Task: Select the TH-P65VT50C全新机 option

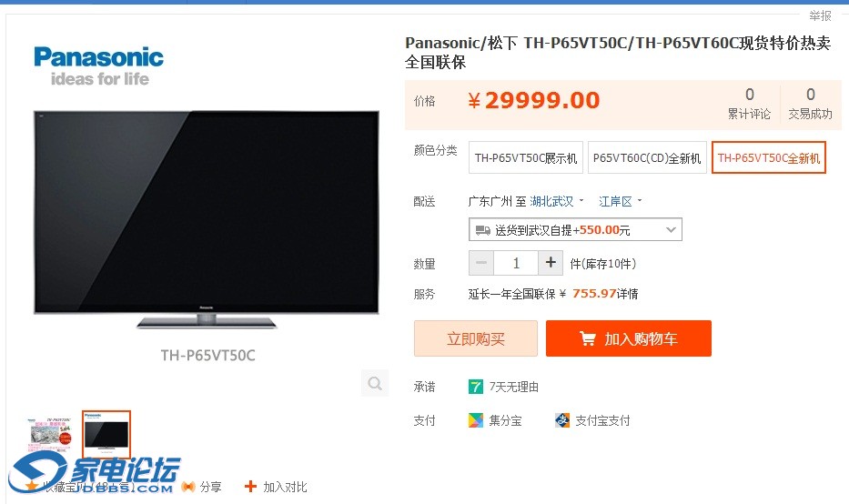Action: 768,157
